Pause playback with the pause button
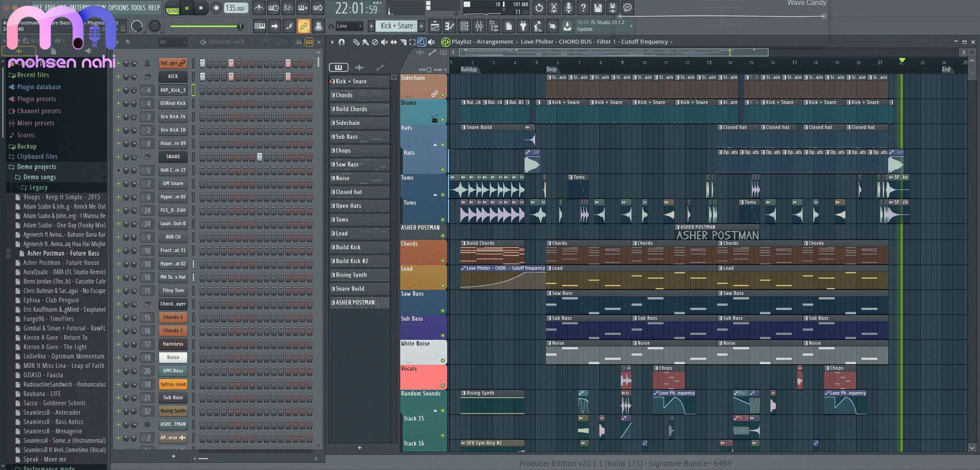Screen dimensions: 980x470 (x=187, y=8)
